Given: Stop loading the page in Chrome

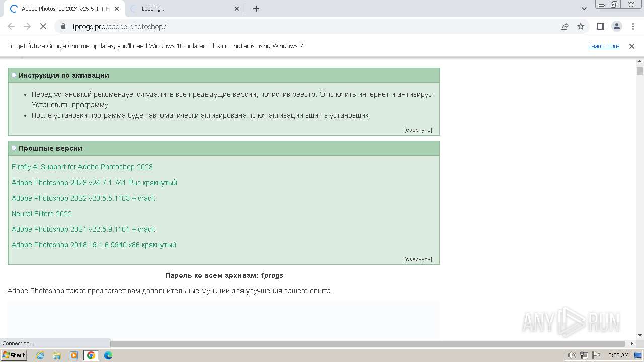Looking at the screenshot, I should point(43,26).
